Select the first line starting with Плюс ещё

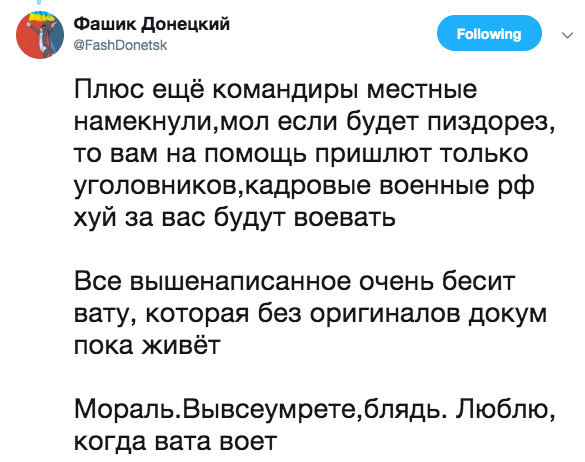click(275, 90)
